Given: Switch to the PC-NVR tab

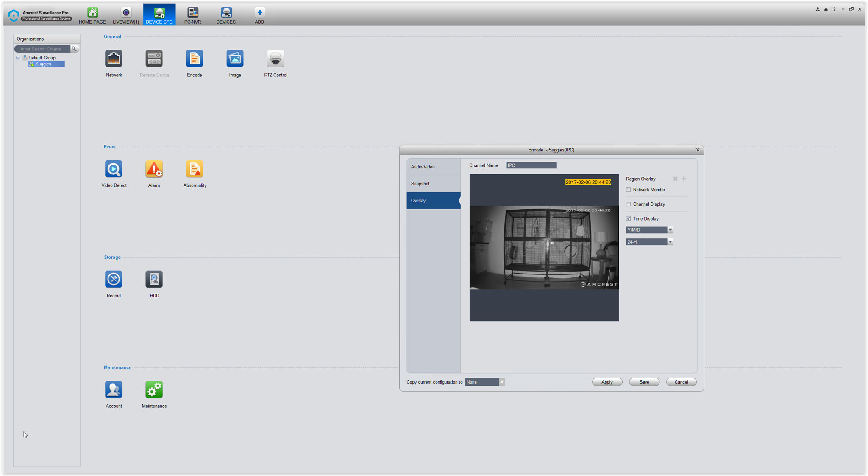Looking at the screenshot, I should pos(193,15).
